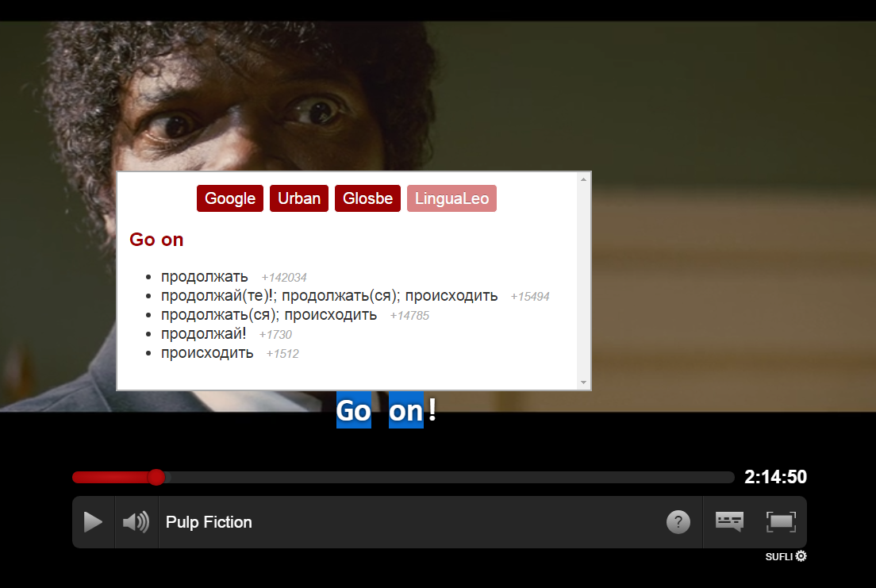Click the "Go on" heading
The image size is (876, 588).
pos(156,239)
